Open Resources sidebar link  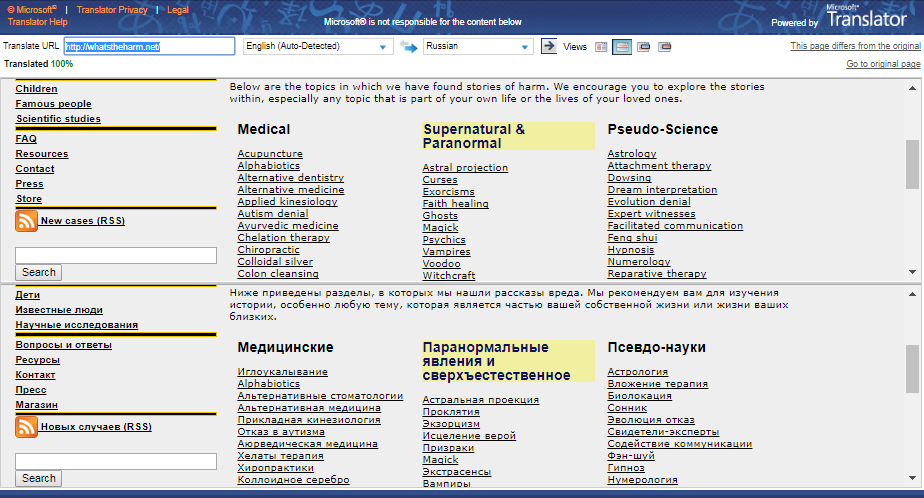pyautogui.click(x=42, y=154)
